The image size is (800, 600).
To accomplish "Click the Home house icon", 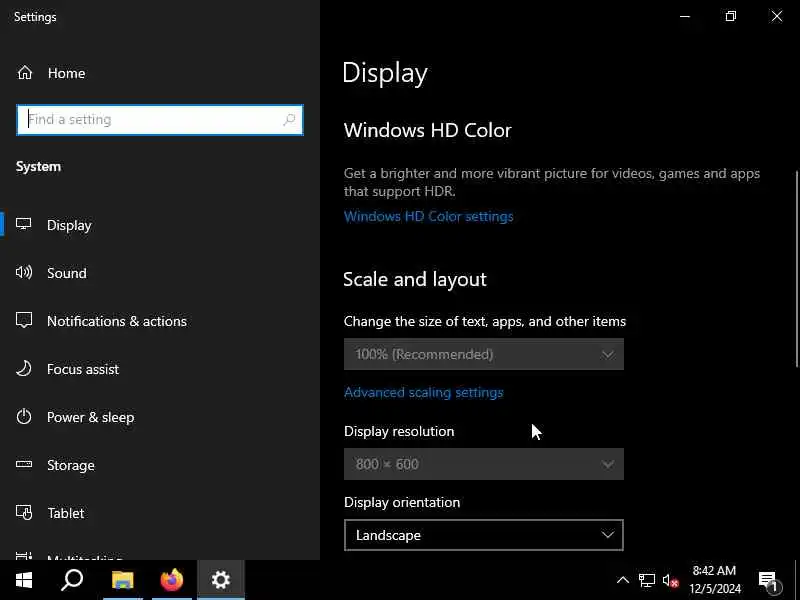I will [x=24, y=73].
